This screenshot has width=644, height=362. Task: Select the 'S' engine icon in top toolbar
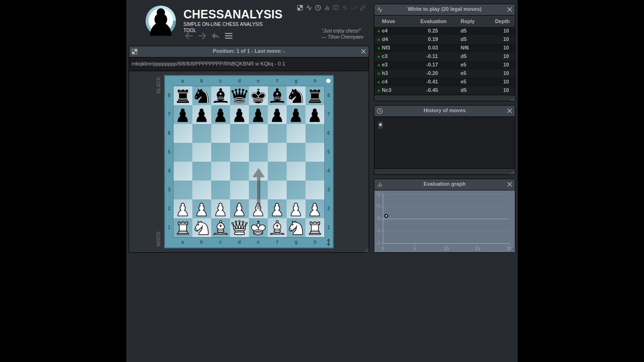[344, 8]
